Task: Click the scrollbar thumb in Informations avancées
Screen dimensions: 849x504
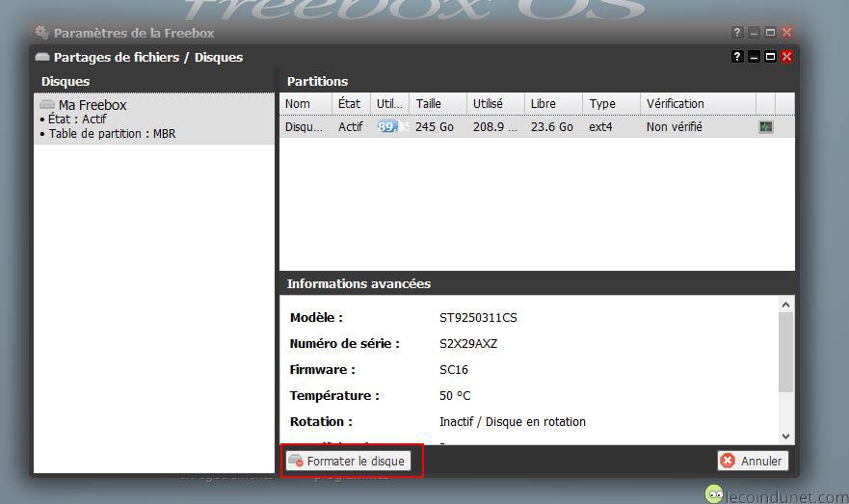Action: (785, 352)
